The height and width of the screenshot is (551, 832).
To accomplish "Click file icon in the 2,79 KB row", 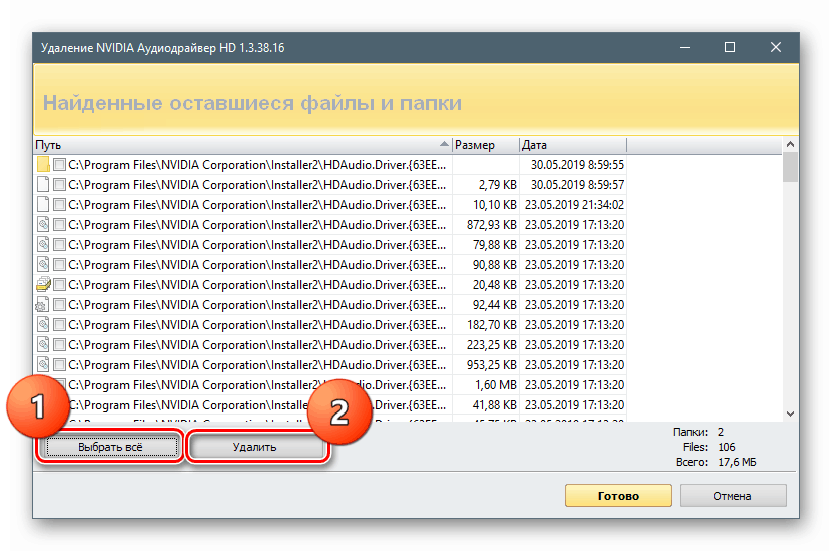I will point(43,185).
